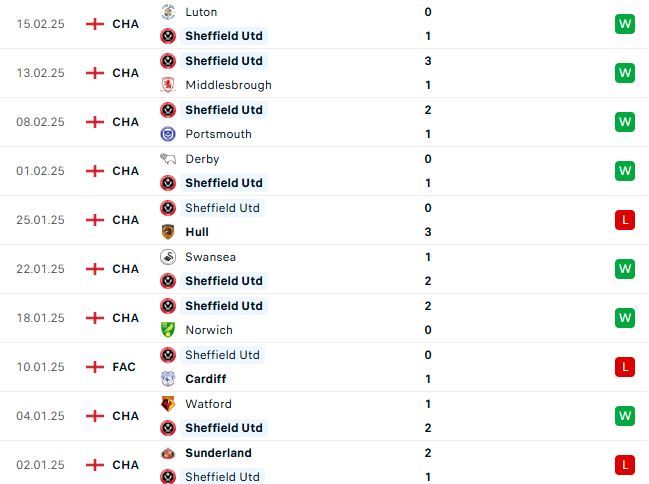Click the Sunderland crest icon
The width and height of the screenshot is (649, 484).
(x=168, y=453)
